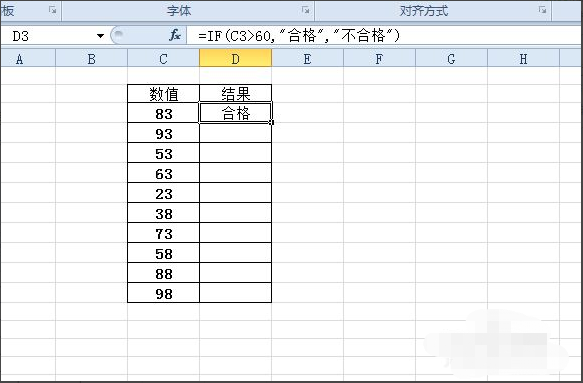Click the empty result cell next to 53
583x383 pixels.
[x=235, y=153]
